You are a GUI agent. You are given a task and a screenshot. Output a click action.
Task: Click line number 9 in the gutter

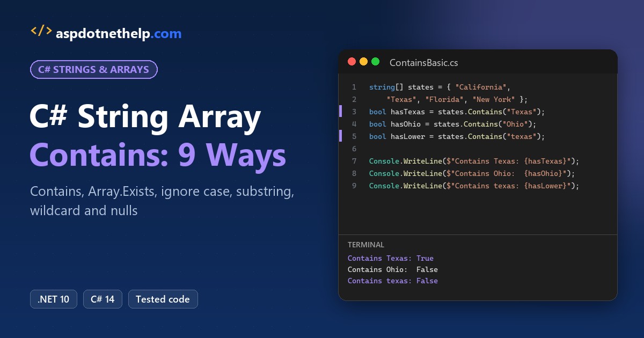click(x=354, y=186)
